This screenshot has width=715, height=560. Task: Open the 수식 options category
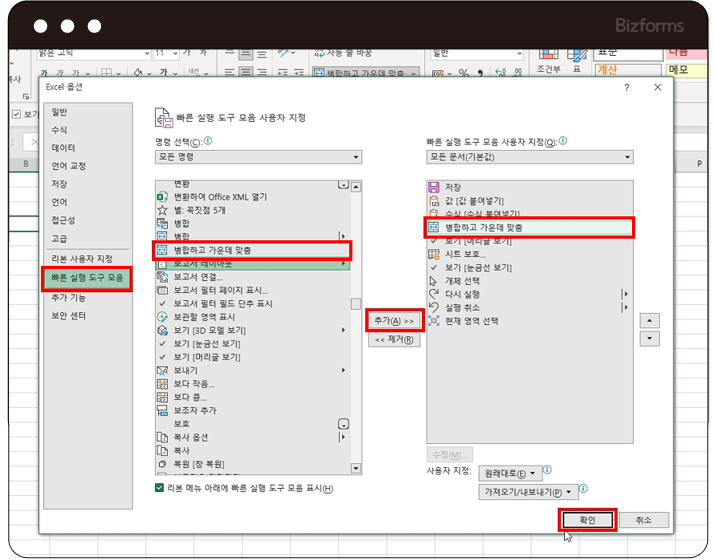60,130
